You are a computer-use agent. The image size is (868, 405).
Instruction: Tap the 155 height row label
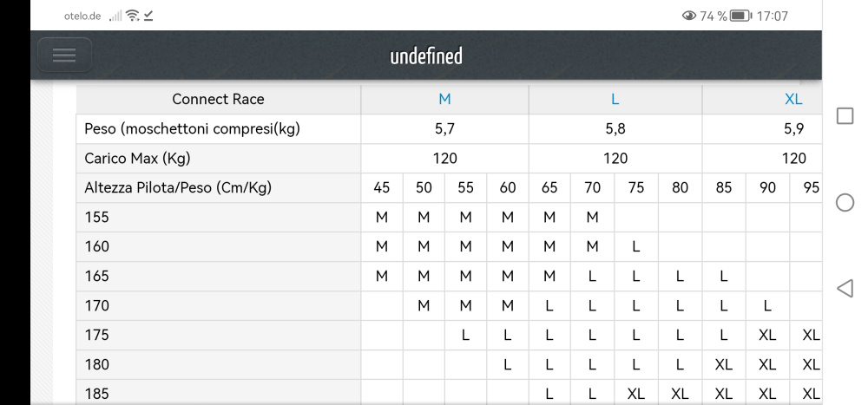(x=97, y=217)
